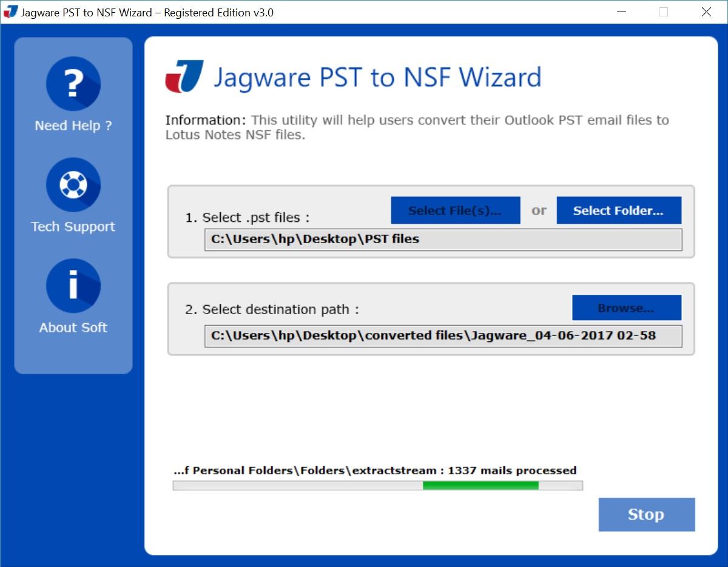Open the Tech Support lifebuoy icon
The image size is (728, 567).
click(73, 185)
